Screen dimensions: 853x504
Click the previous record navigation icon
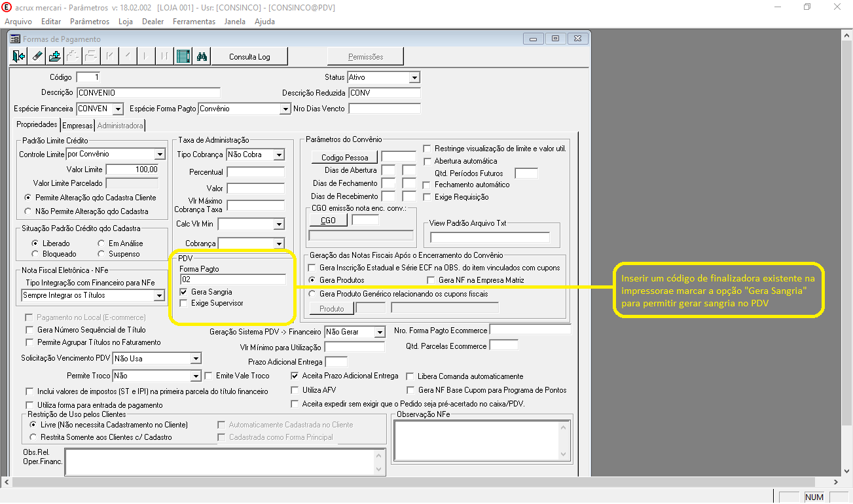coord(128,57)
